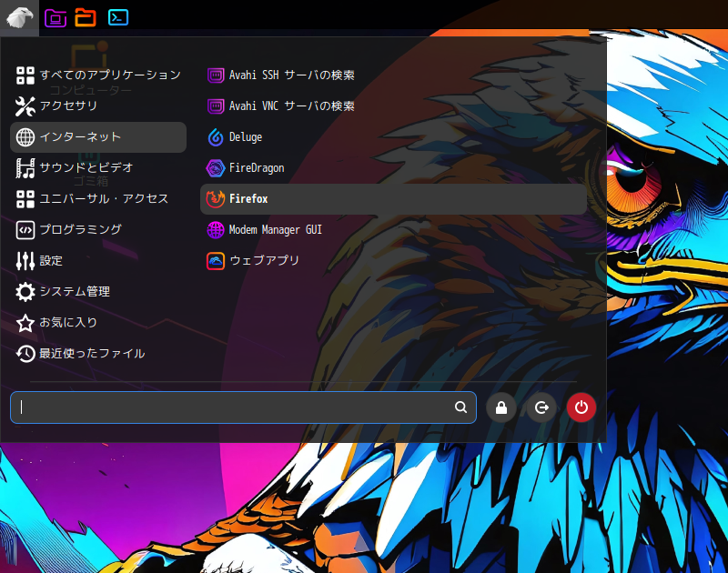The width and height of the screenshot is (728, 573).
Task: Launch Deluge from the app list
Action: [x=393, y=137]
